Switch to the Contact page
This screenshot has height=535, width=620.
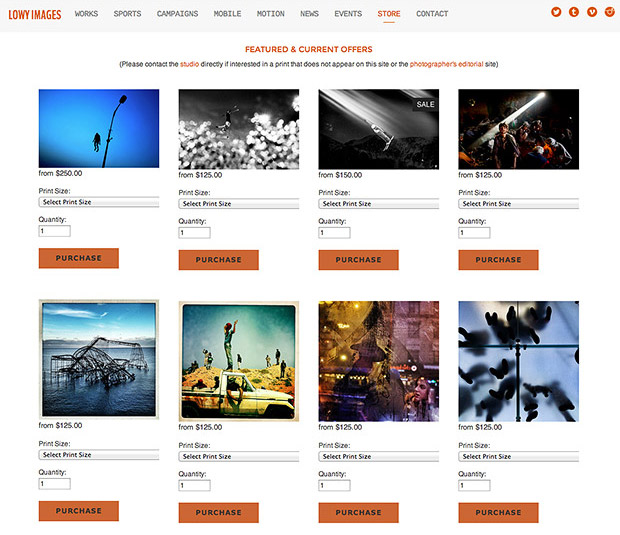[x=432, y=14]
